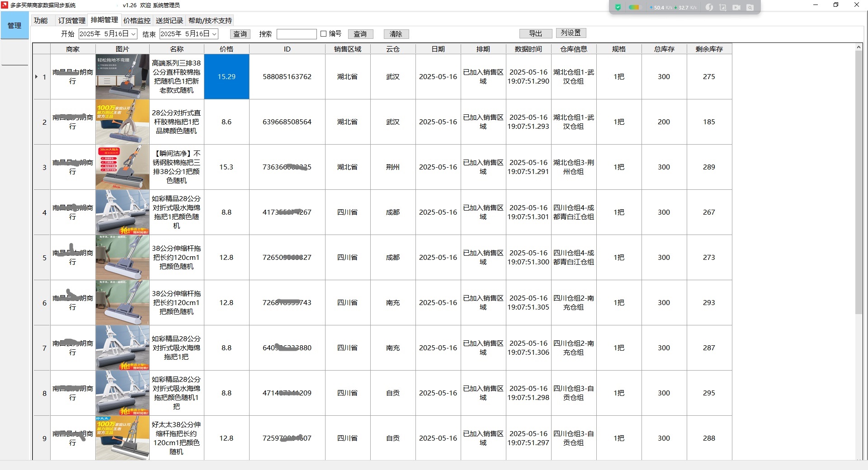Click the warehouse cell 湖北仓组3-荆州仓组

click(574, 167)
